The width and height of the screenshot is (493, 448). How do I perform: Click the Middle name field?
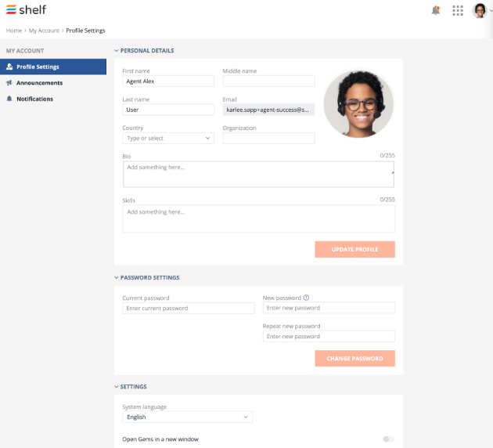click(x=268, y=81)
